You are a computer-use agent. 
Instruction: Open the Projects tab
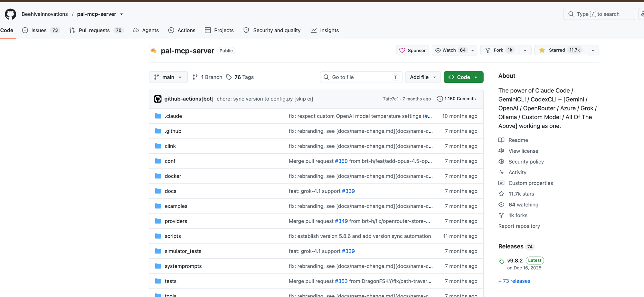219,30
